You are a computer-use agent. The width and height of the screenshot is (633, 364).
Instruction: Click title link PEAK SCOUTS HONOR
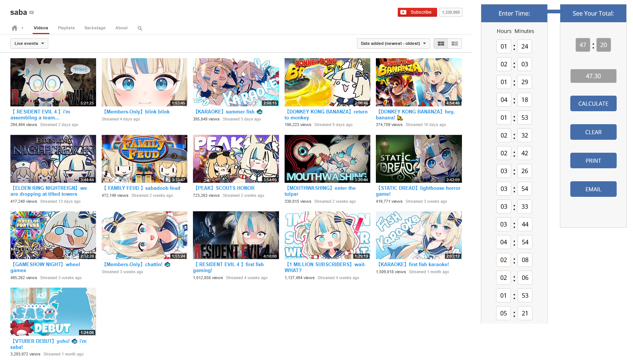pos(224,188)
